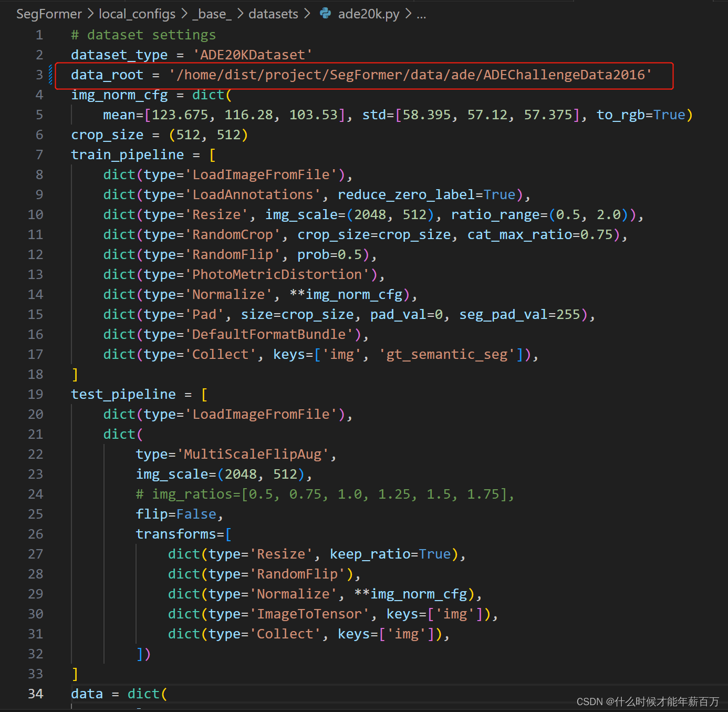Click transforms=[ on line 26
The height and width of the screenshot is (712, 728).
[x=184, y=534]
